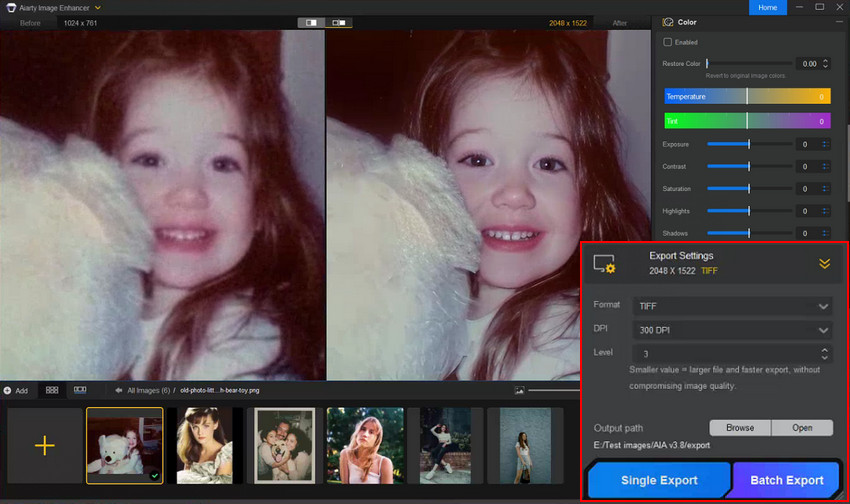This screenshot has width=850, height=504.
Task: Click the output path text E:/Test images
Action: click(652, 445)
